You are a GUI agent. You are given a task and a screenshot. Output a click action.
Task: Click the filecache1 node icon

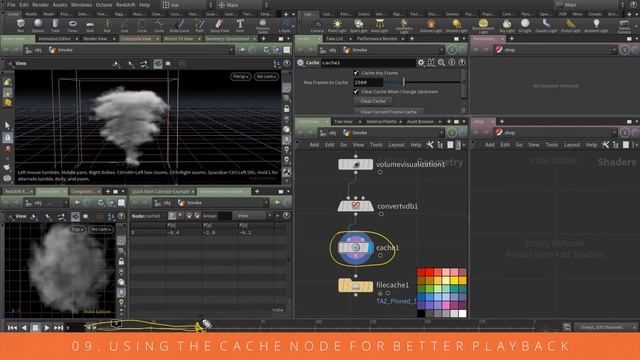(x=356, y=285)
